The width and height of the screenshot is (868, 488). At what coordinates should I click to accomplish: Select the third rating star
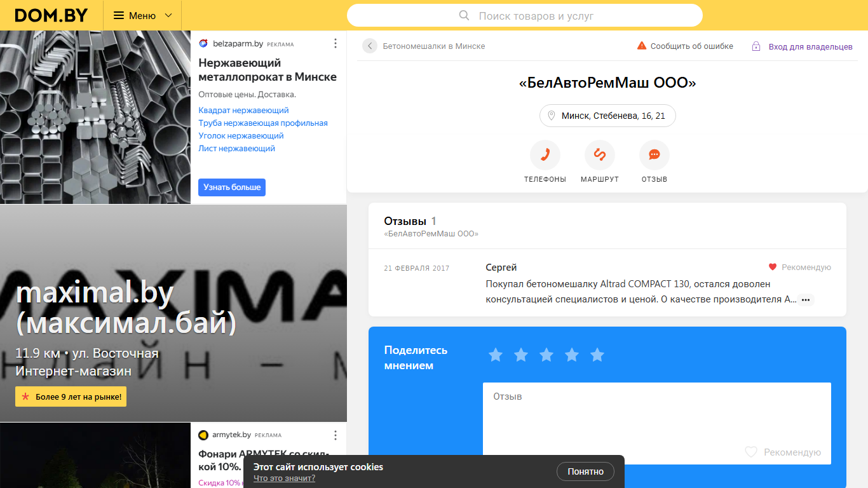coord(546,355)
